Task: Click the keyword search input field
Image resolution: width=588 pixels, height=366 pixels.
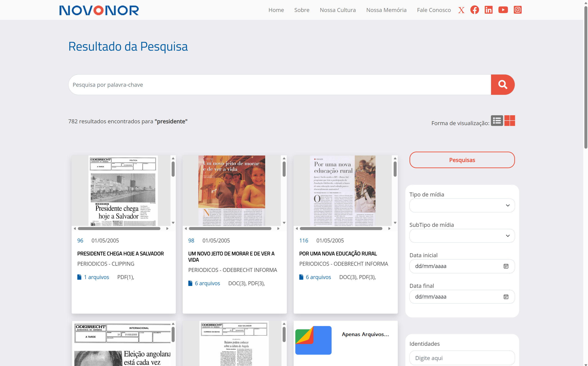Action: (280, 84)
